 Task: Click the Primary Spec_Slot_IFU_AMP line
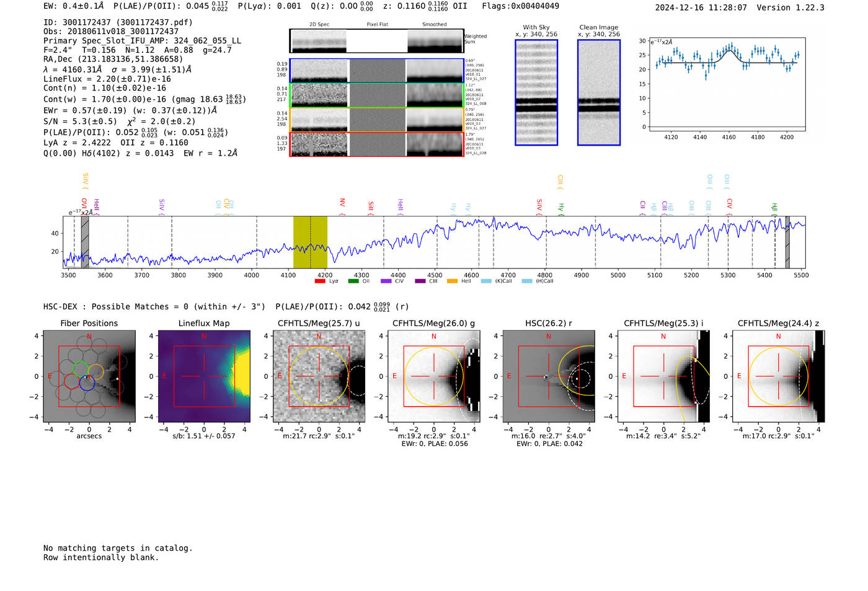pyautogui.click(x=142, y=41)
